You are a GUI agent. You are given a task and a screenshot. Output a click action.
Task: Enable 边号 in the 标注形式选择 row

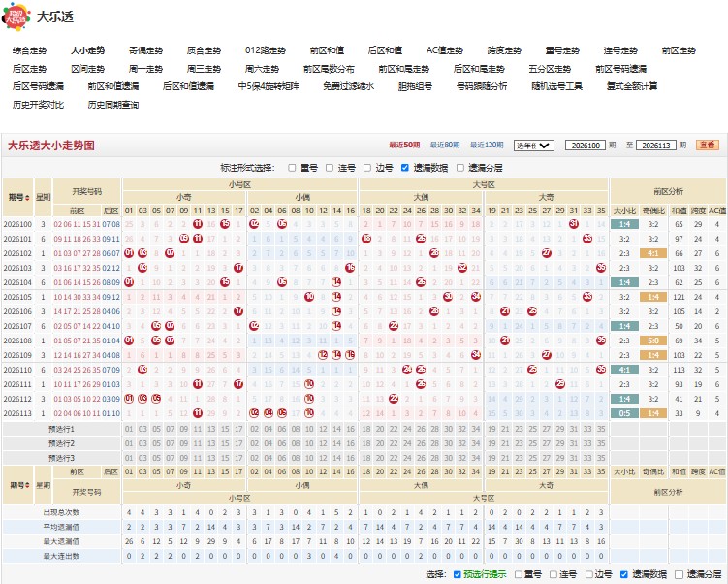click(x=366, y=168)
